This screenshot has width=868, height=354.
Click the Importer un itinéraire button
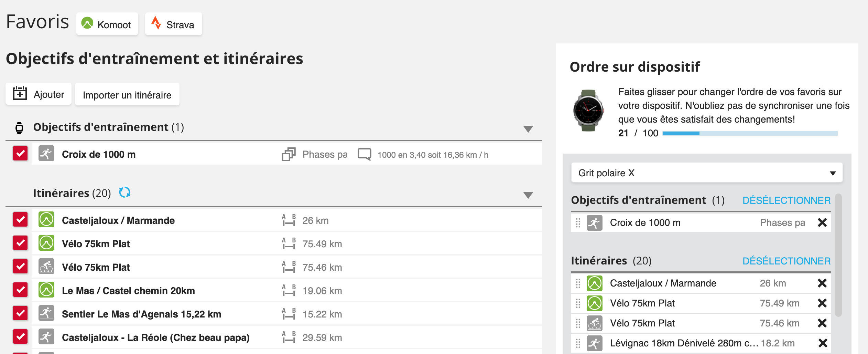tap(127, 95)
